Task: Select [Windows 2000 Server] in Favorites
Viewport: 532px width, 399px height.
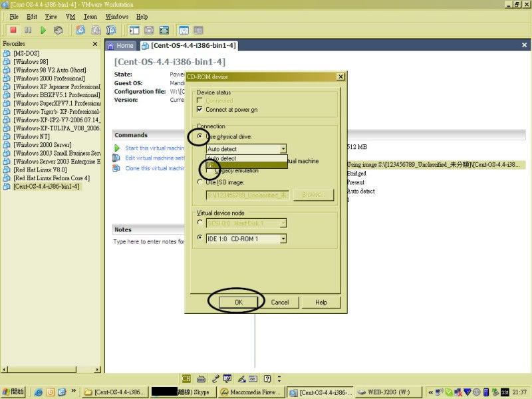Action: (42, 144)
